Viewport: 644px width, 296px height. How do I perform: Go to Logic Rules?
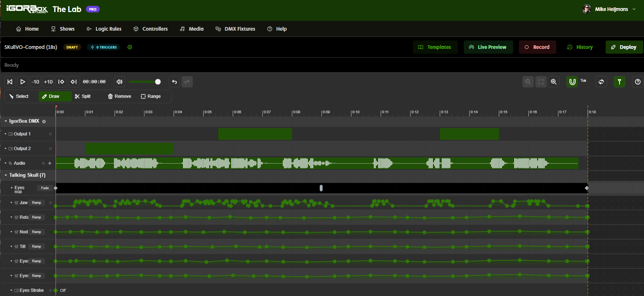point(104,29)
